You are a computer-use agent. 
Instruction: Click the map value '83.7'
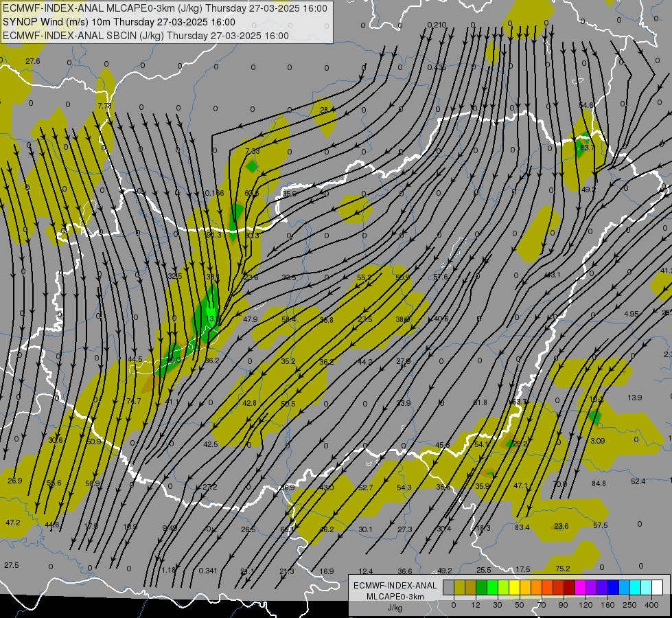pyautogui.click(x=587, y=148)
